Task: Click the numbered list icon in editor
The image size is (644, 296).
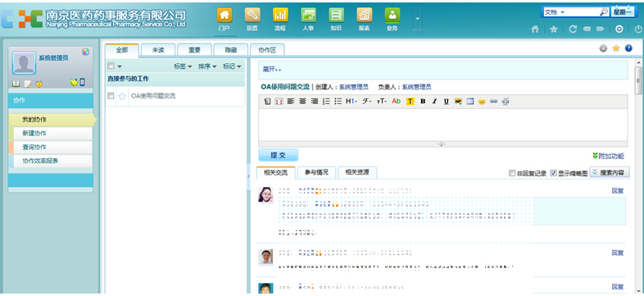Action: 327,101
